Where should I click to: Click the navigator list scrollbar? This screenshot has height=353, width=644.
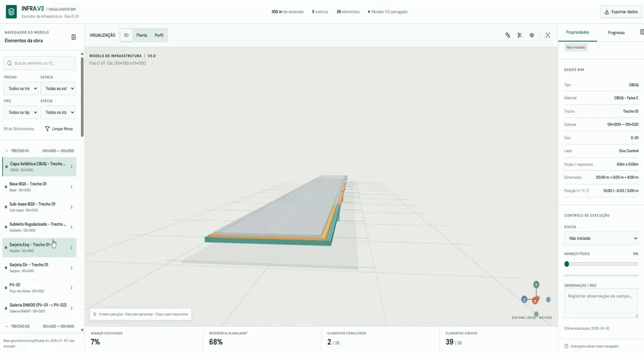(82, 97)
